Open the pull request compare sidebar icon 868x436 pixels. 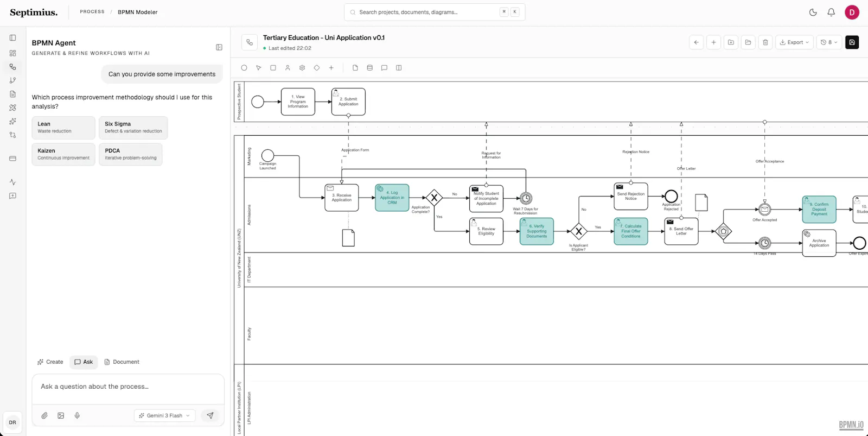click(x=12, y=135)
